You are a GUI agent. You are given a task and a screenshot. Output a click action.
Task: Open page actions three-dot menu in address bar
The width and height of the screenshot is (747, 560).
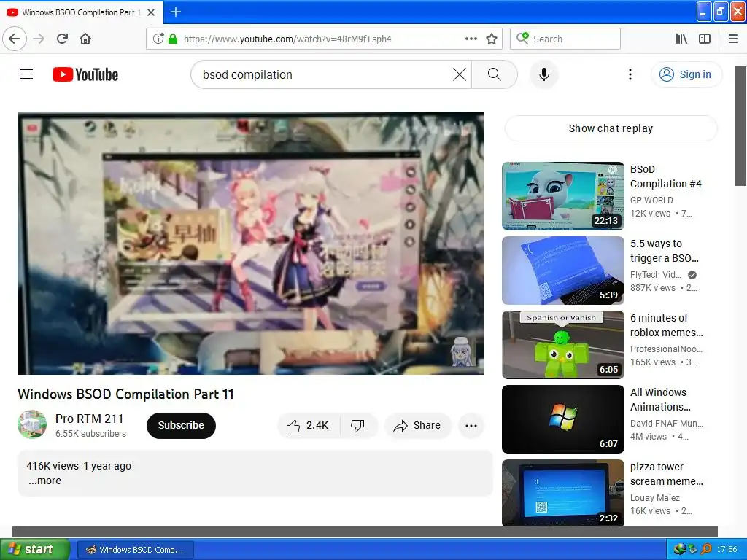[471, 39]
